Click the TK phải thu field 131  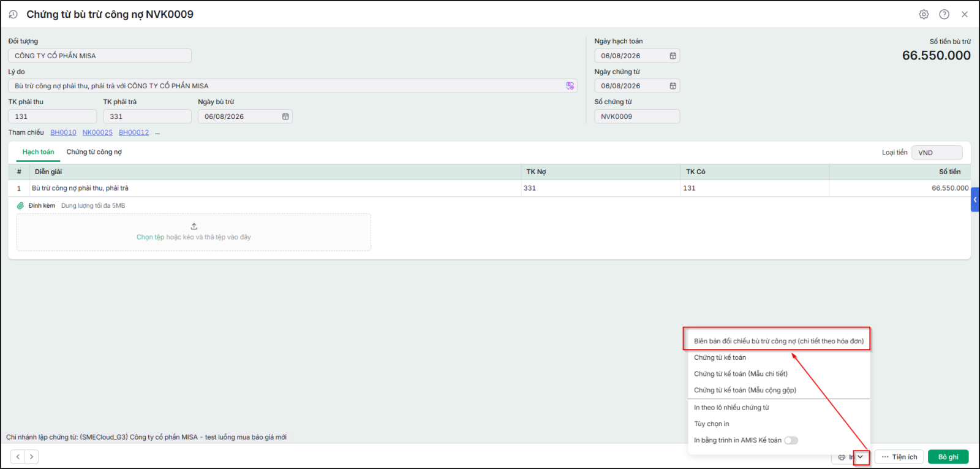tap(53, 116)
